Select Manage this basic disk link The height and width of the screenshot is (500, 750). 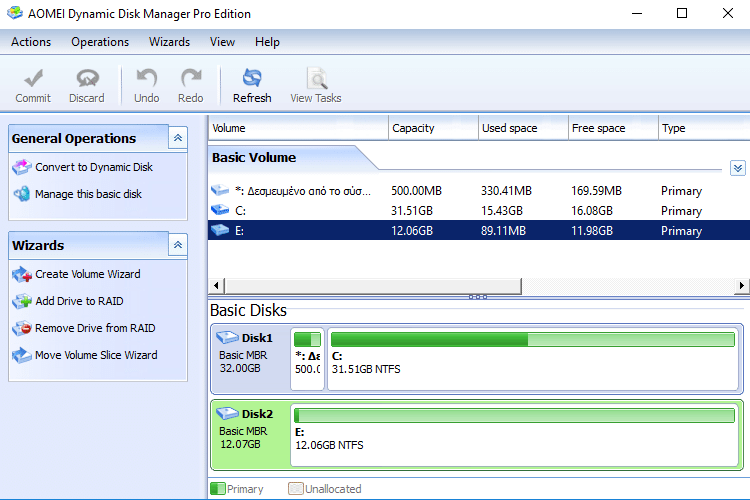click(88, 194)
